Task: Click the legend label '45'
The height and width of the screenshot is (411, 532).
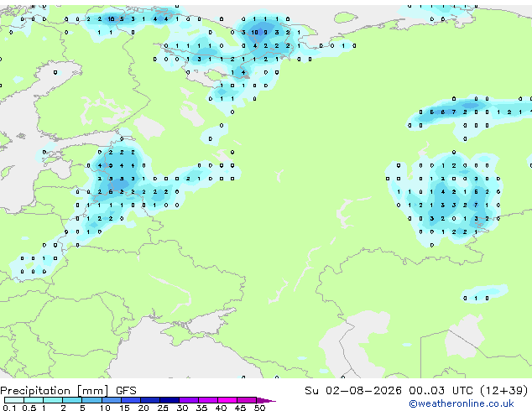Action: [240, 408]
